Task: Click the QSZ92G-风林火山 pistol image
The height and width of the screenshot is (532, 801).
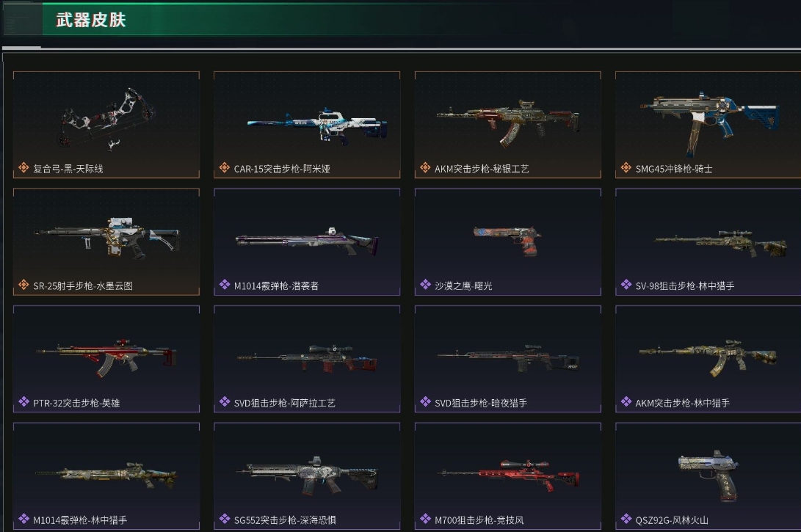Action: [x=708, y=474]
